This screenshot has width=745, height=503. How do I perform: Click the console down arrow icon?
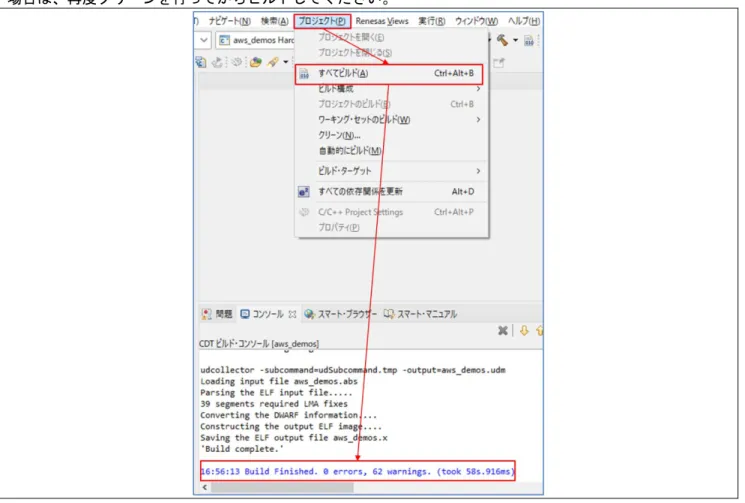pyautogui.click(x=524, y=331)
